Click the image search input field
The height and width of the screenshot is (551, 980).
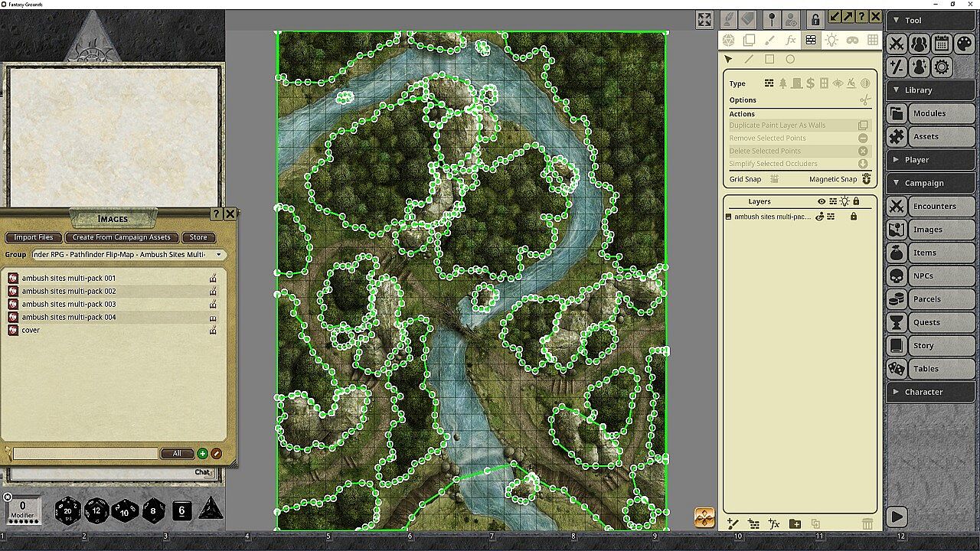coord(85,454)
